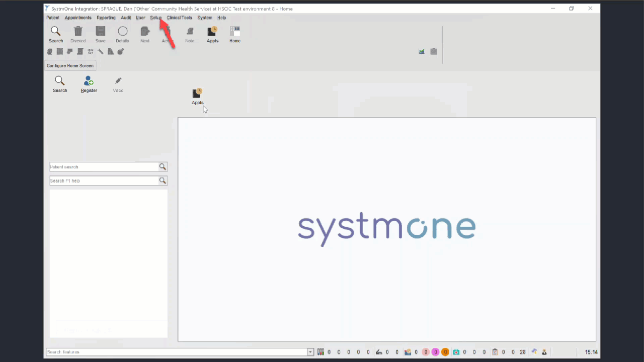The image size is (644, 362).
Task: Click into the Search F1 help field
Action: (x=104, y=180)
